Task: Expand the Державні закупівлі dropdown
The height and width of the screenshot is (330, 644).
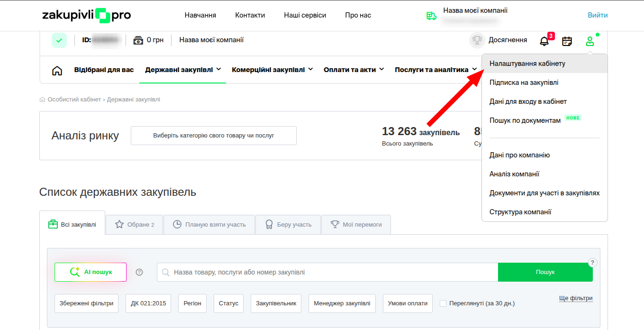Action: point(183,70)
